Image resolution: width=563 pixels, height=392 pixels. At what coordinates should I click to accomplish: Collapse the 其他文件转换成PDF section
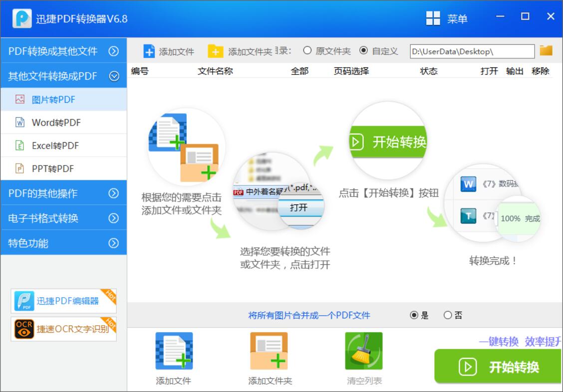coord(63,76)
